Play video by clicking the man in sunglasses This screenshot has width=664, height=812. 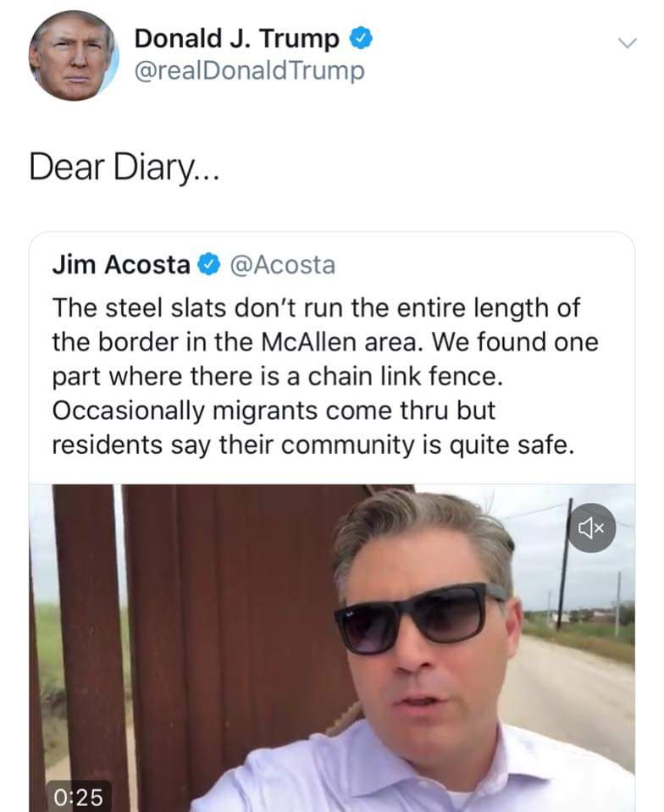423,644
